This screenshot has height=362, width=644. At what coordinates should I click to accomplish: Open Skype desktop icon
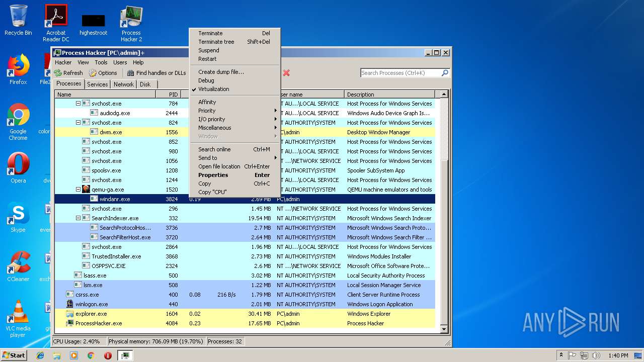coord(18,217)
